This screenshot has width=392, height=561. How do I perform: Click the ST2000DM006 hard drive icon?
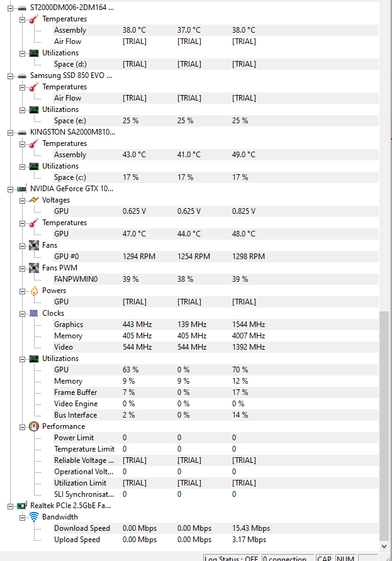pyautogui.click(x=21, y=8)
